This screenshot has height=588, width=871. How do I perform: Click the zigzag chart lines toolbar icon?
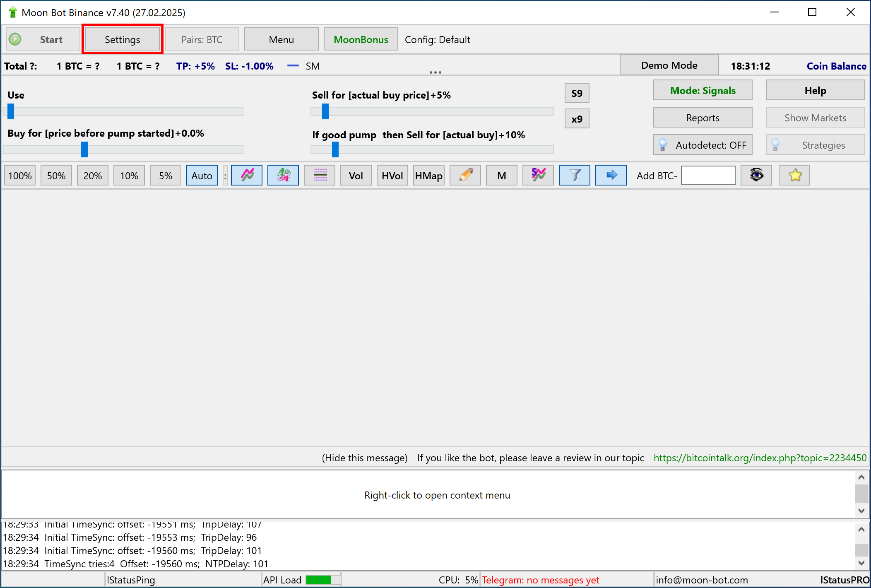pyautogui.click(x=247, y=176)
